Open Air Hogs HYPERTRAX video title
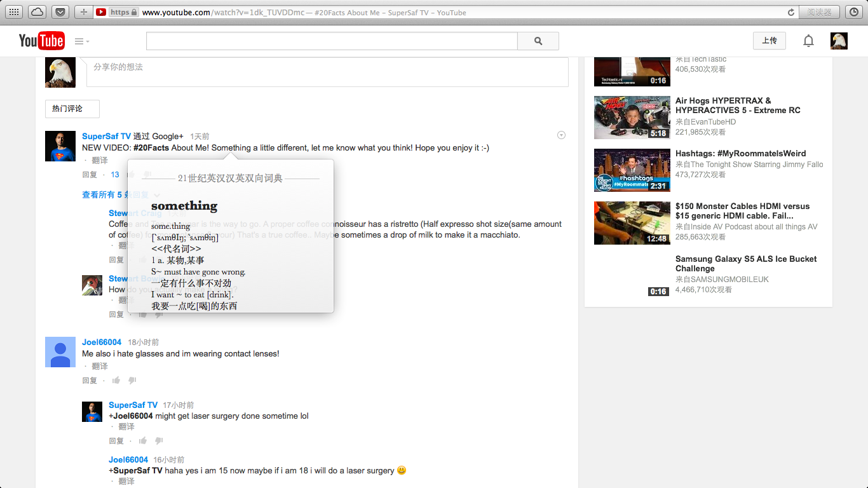The width and height of the screenshot is (868, 488). click(738, 105)
